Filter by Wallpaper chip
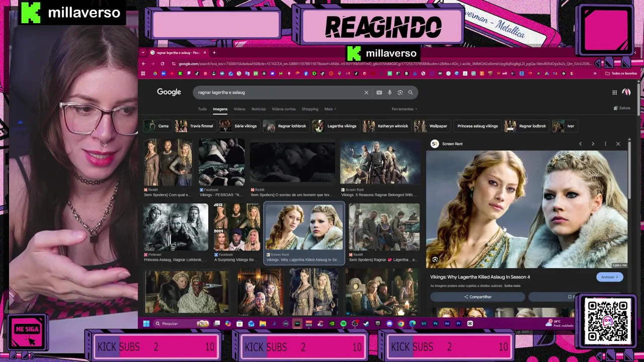 coord(432,126)
